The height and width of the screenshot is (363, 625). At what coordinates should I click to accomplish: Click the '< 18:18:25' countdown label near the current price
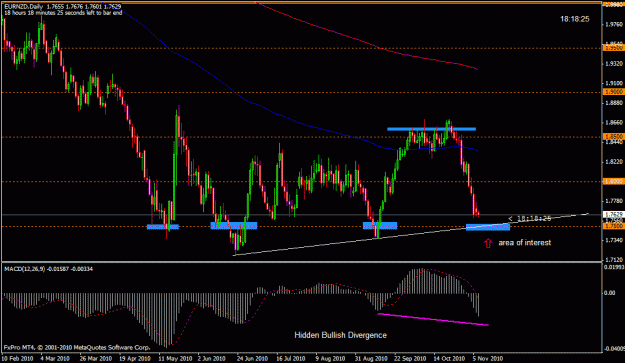click(530, 218)
